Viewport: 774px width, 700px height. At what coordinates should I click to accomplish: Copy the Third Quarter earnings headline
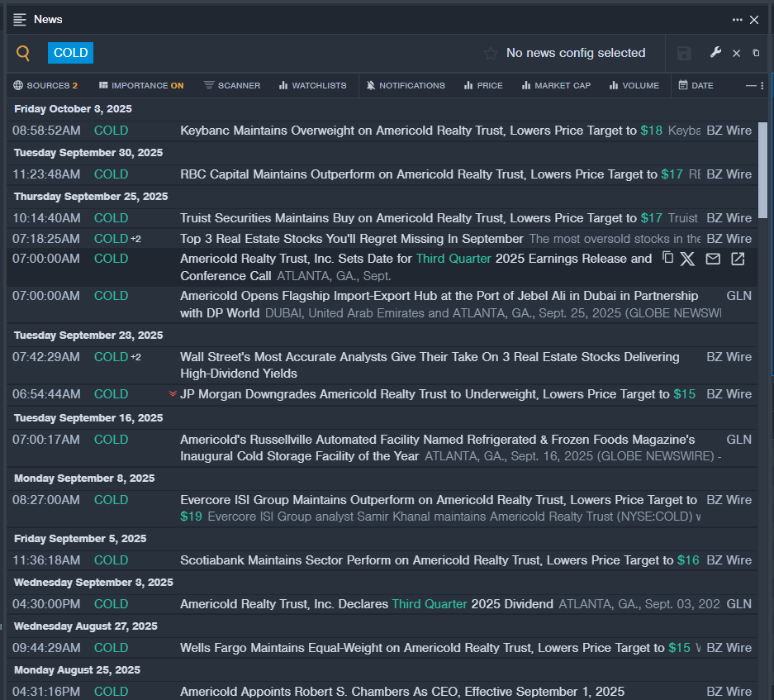(667, 259)
